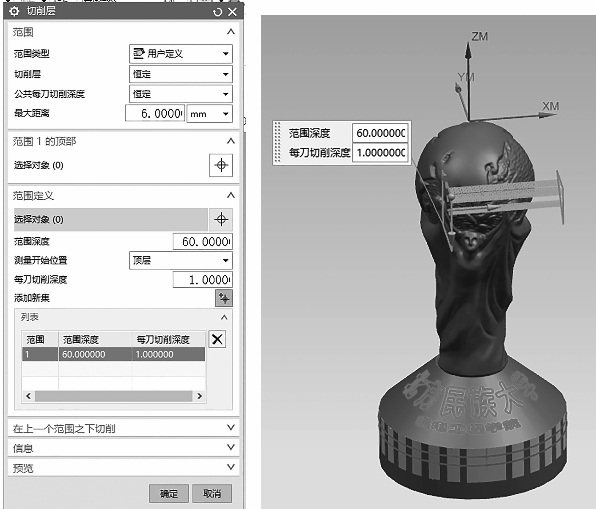
Task: Click the list's left scroll arrow
Action: click(x=29, y=396)
